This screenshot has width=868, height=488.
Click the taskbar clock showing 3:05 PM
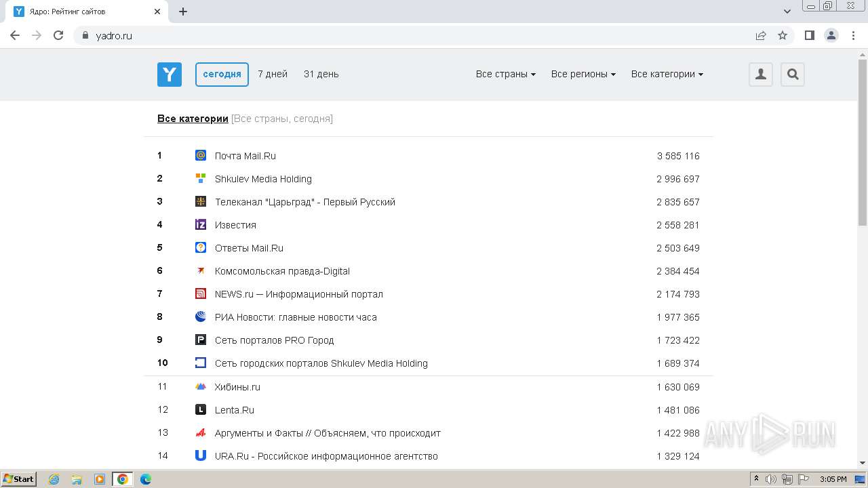click(833, 479)
